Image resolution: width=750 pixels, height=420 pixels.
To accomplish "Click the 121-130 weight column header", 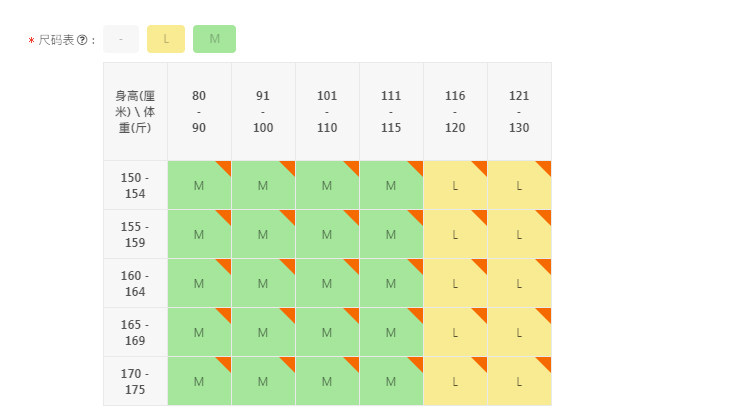I will click(519, 111).
